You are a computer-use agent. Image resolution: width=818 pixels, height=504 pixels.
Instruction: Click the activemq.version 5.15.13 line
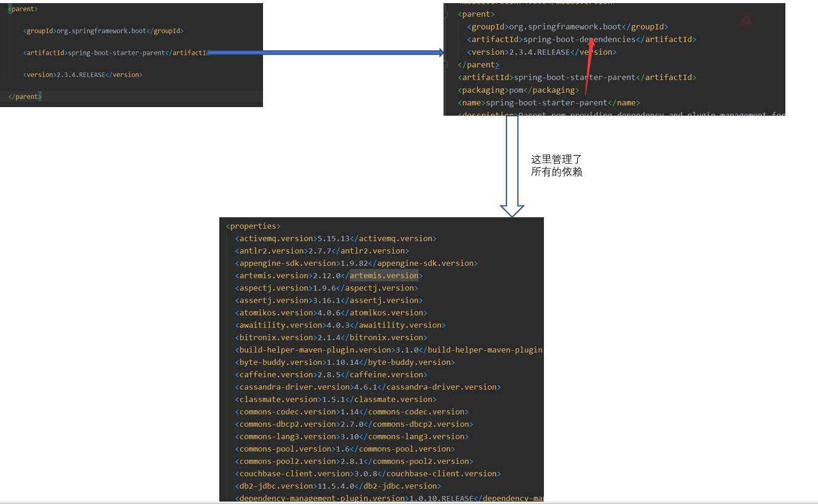[335, 239]
